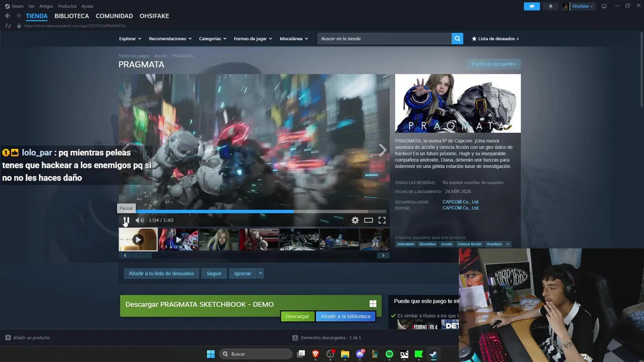
Task: Open the Ohsifake account dropdown
Action: click(x=583, y=6)
